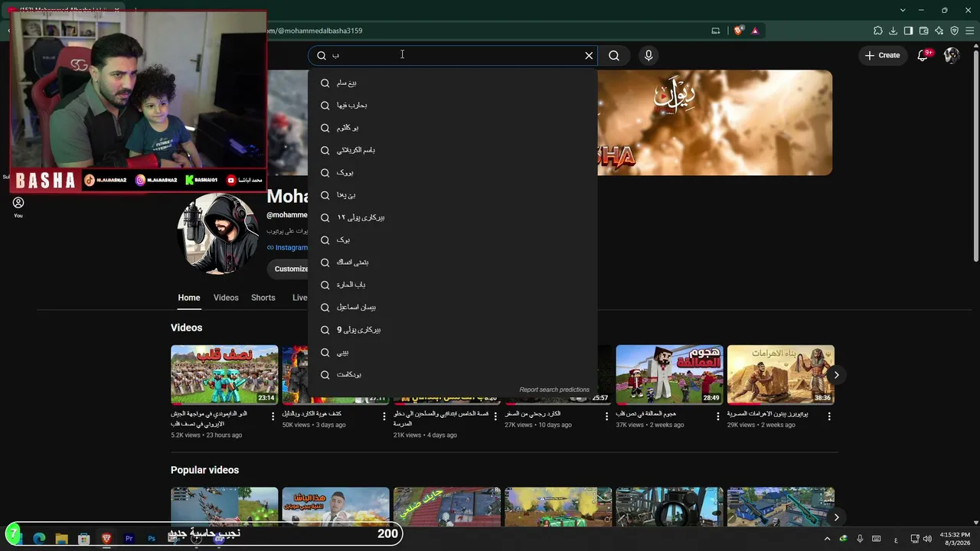Show next videos in the Videos row
This screenshot has width=980, height=551.
click(836, 375)
